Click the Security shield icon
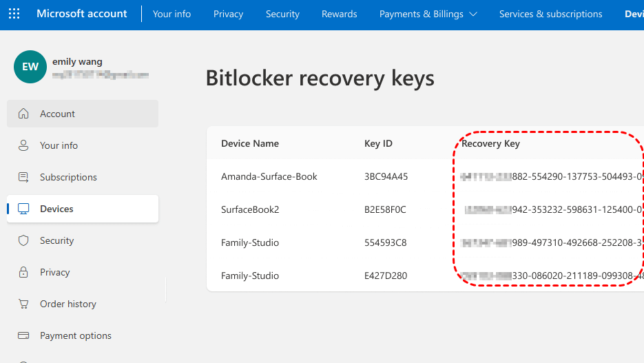Screen dimensions: 644x363 (23, 240)
